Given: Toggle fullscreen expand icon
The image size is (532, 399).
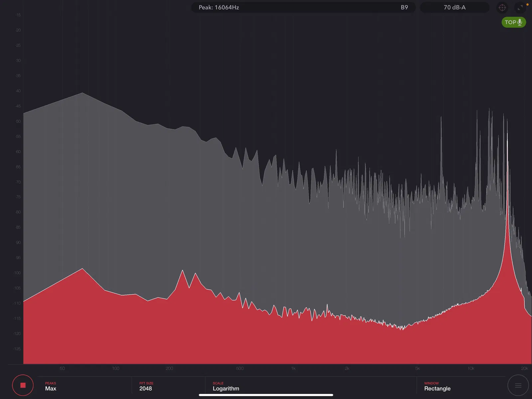Looking at the screenshot, I should click(520, 7).
